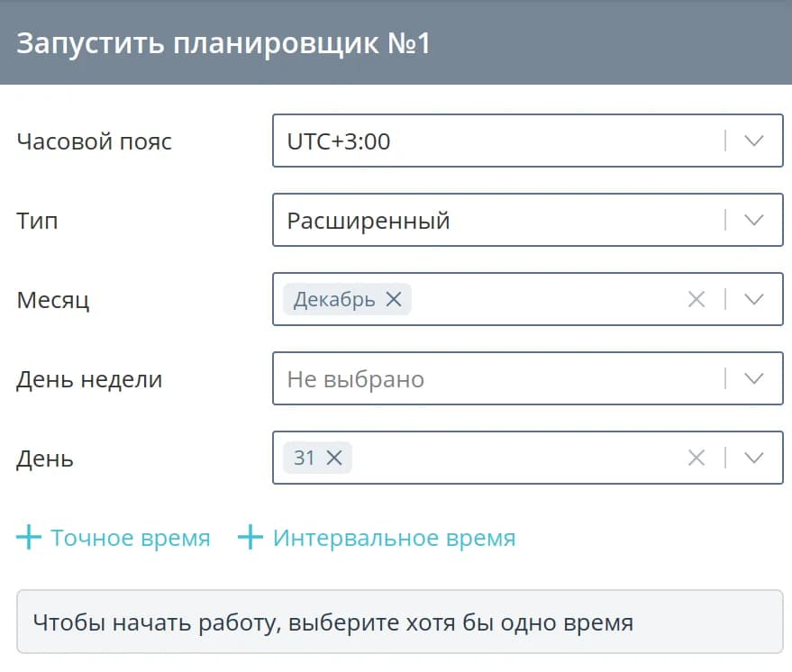792x672 pixels.
Task: Clear all selected months with the X
Action: [x=696, y=300]
